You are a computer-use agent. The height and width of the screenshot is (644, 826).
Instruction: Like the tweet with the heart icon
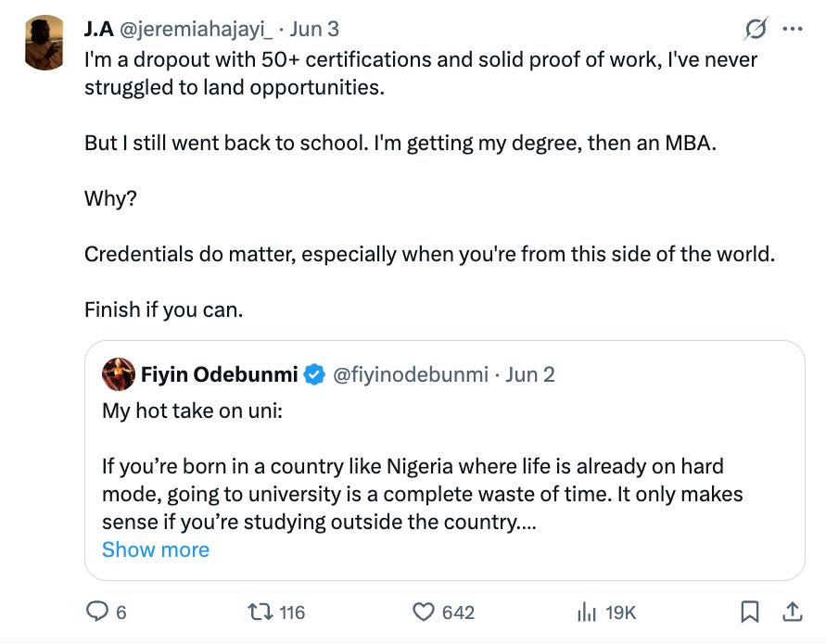coord(424,612)
